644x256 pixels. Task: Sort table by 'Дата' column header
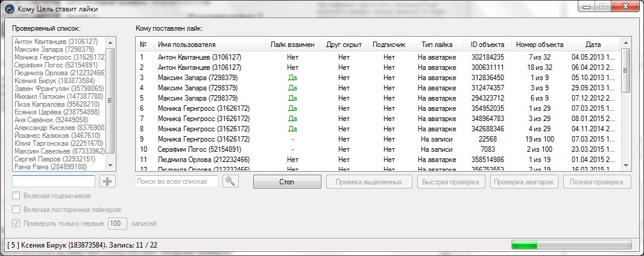click(x=593, y=45)
